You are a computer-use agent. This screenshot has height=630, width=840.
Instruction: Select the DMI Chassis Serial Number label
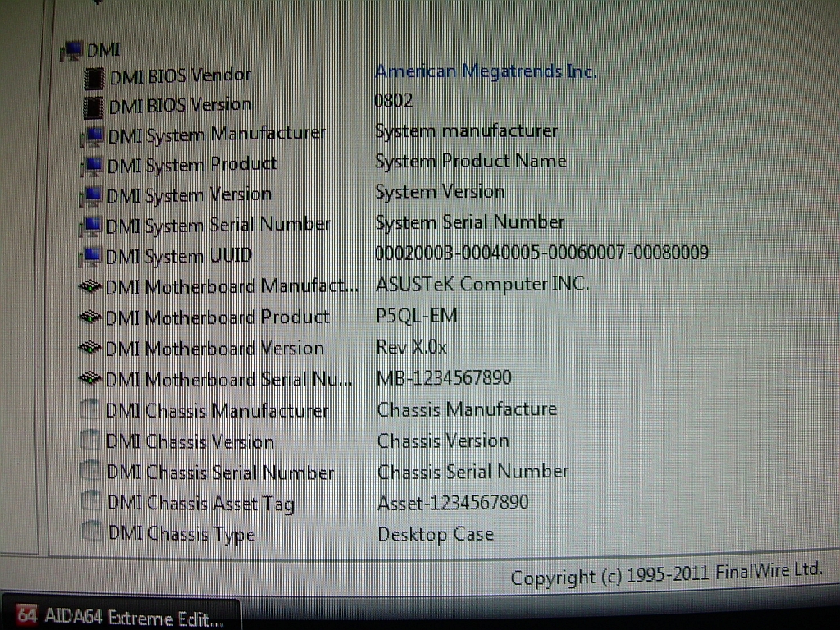coord(221,472)
